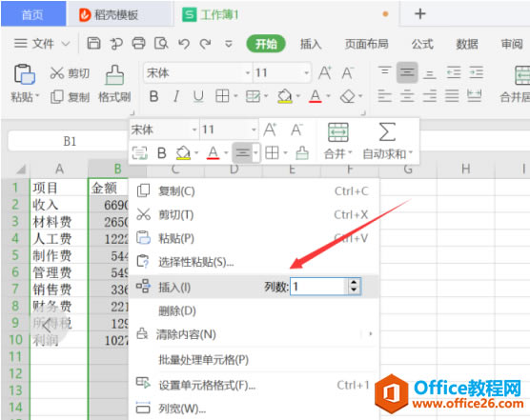Open the File (文件) menu chevron
The width and height of the screenshot is (530, 420).
tap(66, 44)
